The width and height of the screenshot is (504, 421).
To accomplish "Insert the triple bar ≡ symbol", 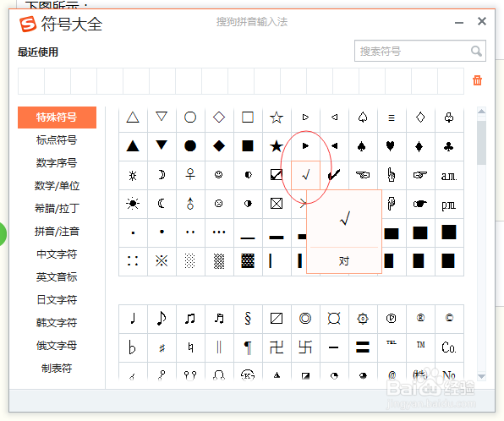I will pyautogui.click(x=391, y=118).
